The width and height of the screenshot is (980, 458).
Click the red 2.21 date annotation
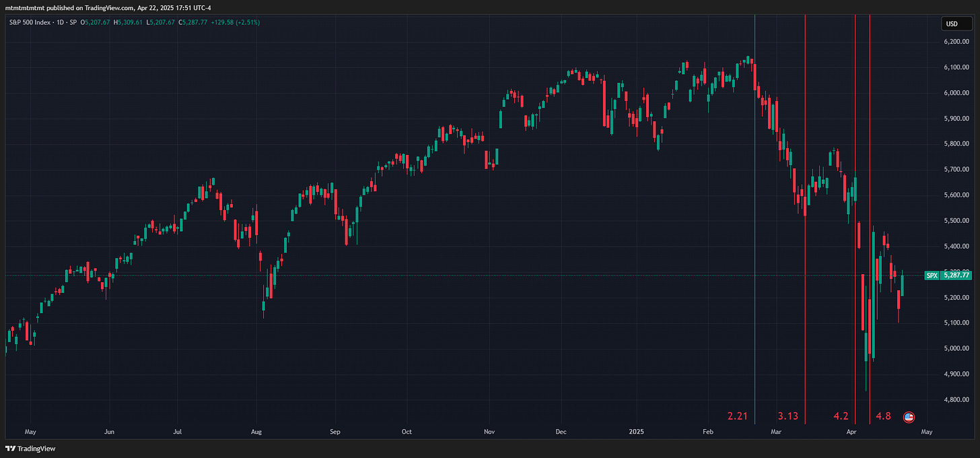coord(738,416)
